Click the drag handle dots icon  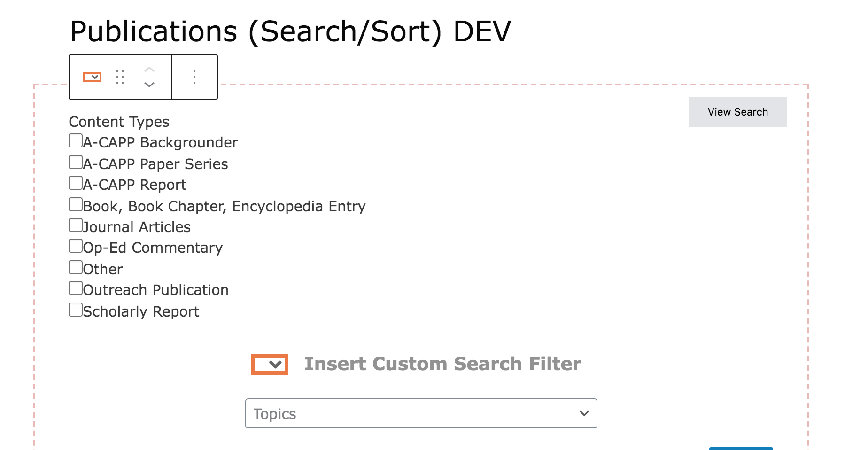(x=120, y=77)
